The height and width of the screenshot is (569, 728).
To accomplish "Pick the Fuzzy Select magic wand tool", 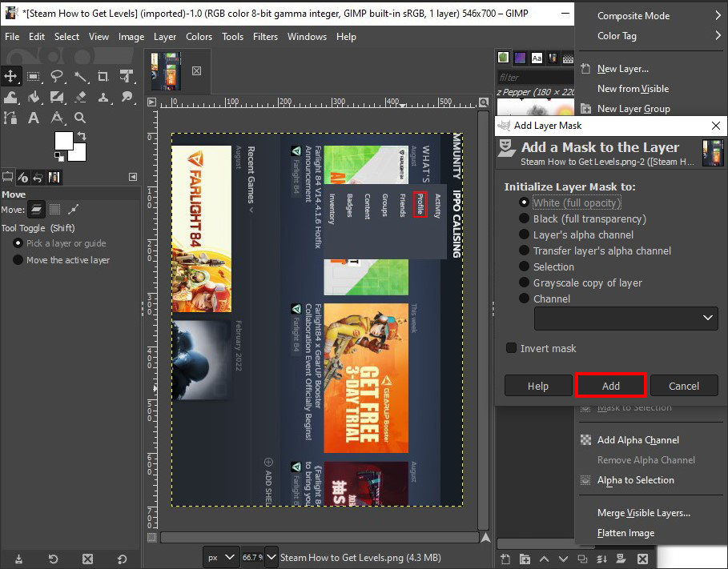I will [x=80, y=77].
